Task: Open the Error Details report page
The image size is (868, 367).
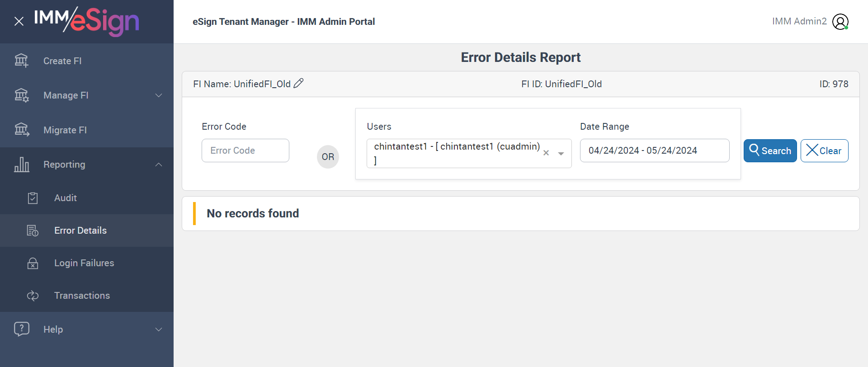Action: (80, 231)
